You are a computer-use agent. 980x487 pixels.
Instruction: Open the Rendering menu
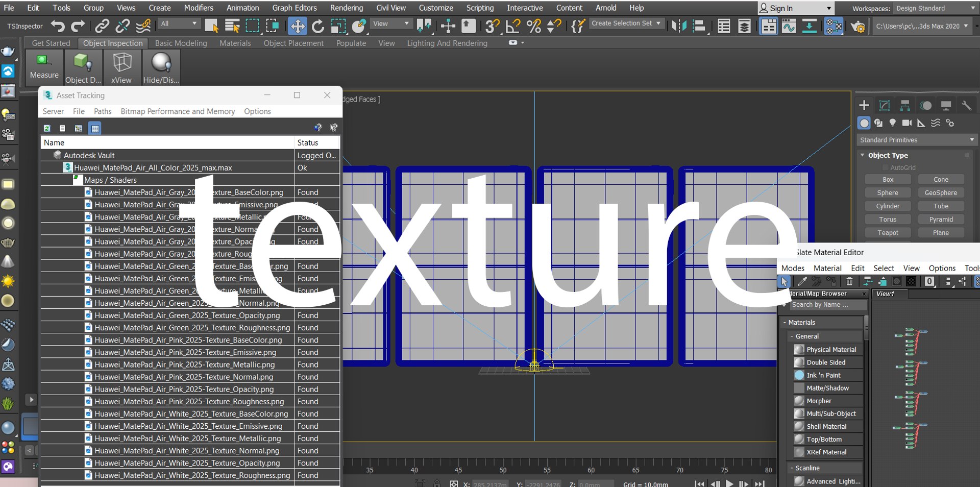coord(346,8)
